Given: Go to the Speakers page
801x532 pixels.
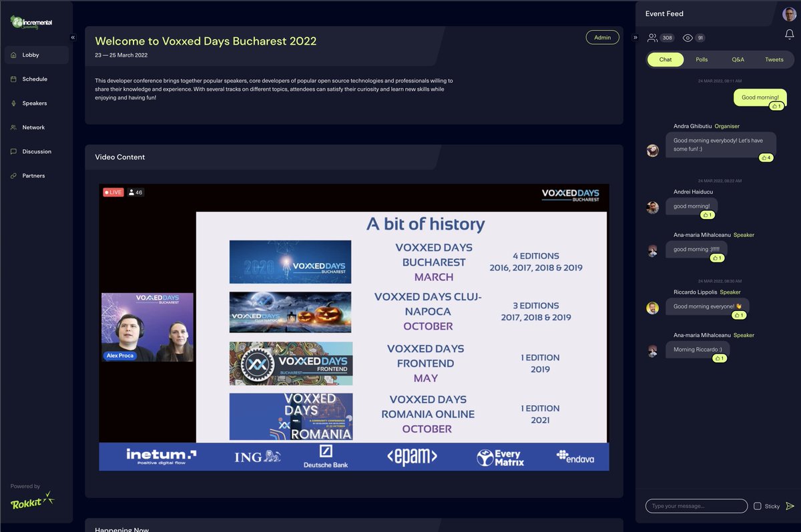Looking at the screenshot, I should click(36, 103).
